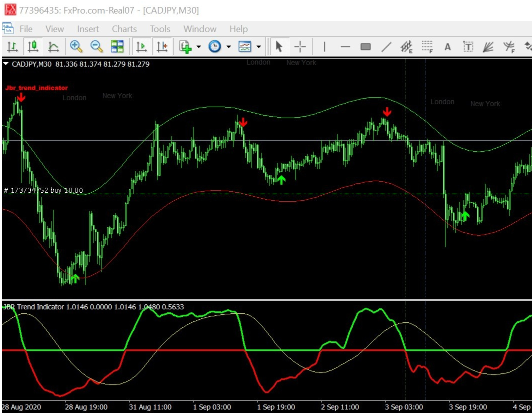Zoom in on the chart
Screen dimensions: 532x414
[x=76, y=47]
